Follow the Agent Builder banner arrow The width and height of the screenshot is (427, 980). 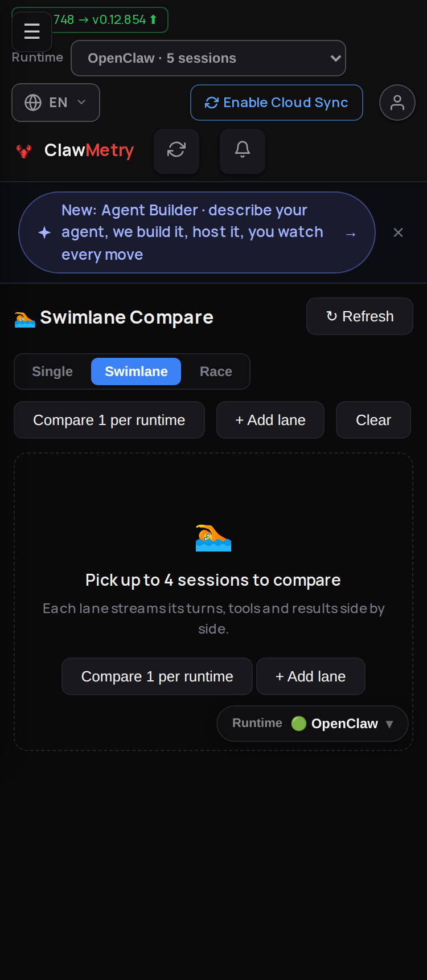(x=351, y=234)
